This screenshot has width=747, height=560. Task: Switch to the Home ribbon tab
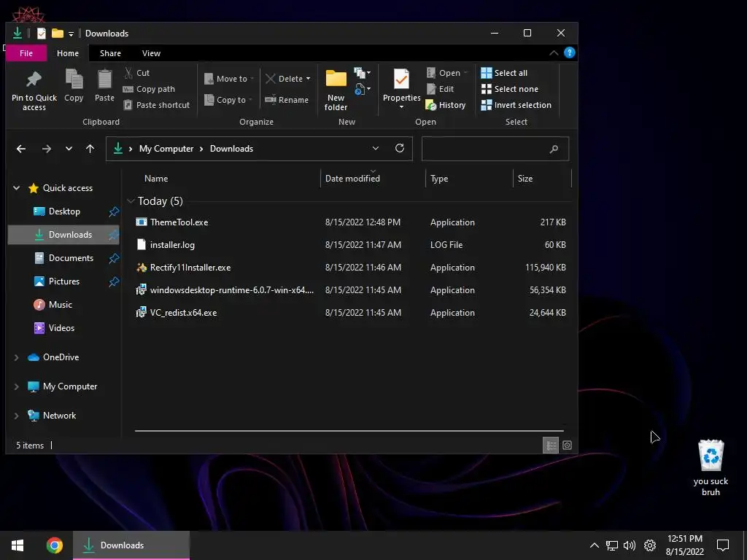(x=68, y=53)
